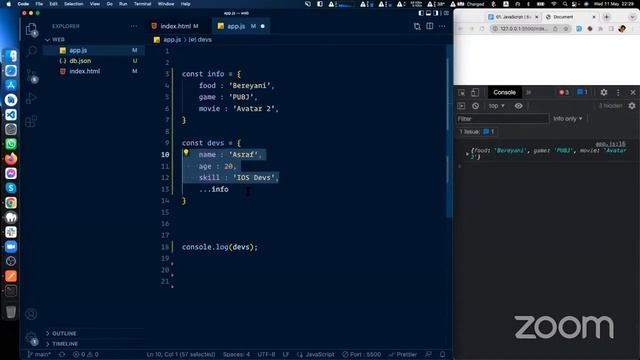Open the Terminal menu in menu bar
640x360 pixels.
click(142, 4)
